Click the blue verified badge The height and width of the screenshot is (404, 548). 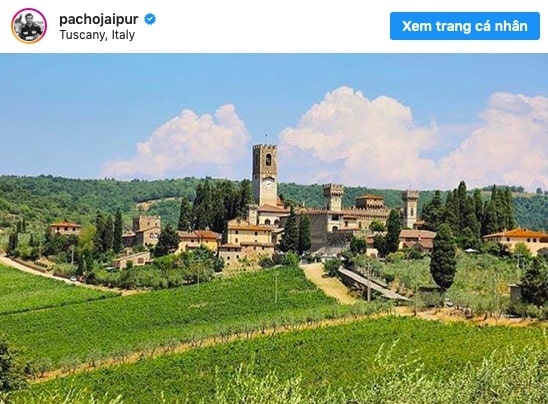coord(150,19)
